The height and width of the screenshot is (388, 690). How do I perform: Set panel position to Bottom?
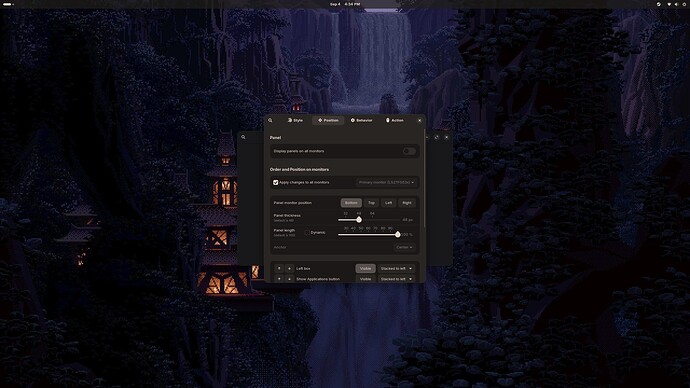click(351, 203)
